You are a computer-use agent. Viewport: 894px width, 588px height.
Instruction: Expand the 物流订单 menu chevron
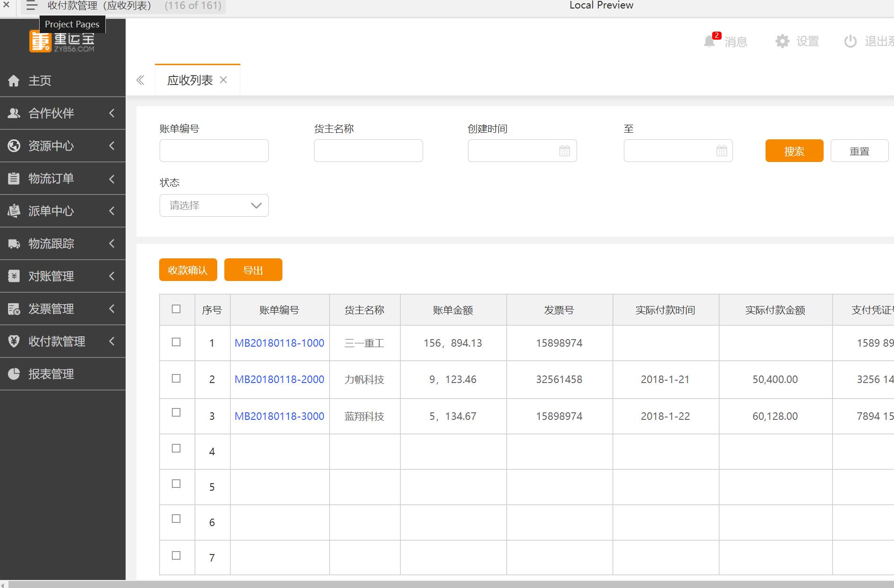pyautogui.click(x=112, y=179)
